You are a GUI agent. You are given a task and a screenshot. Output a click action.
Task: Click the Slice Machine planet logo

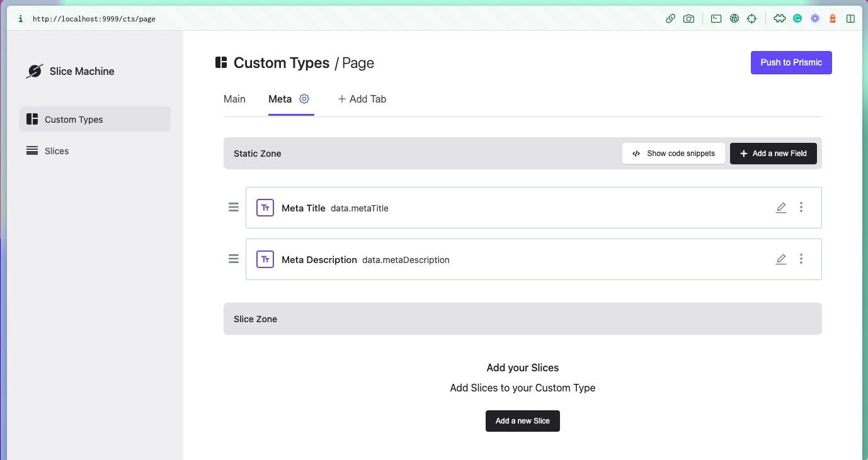(34, 70)
